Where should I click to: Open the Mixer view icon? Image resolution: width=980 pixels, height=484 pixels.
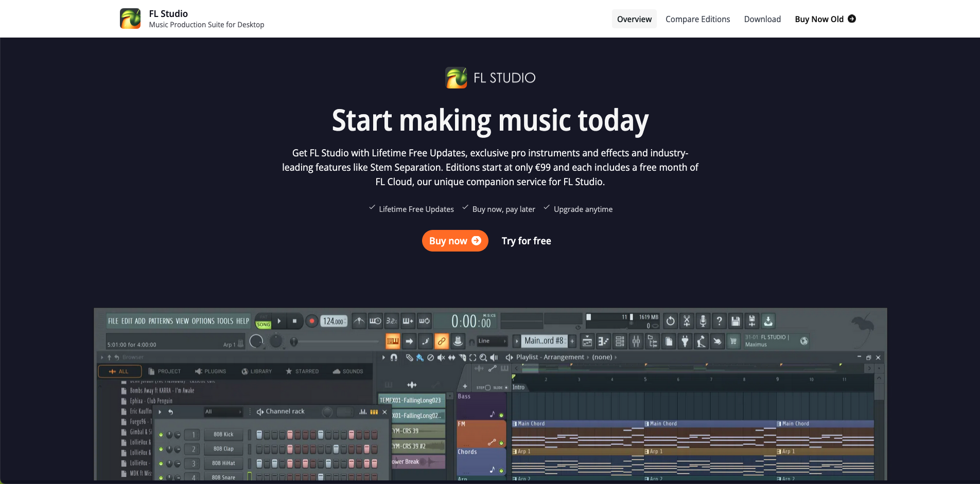click(x=636, y=341)
